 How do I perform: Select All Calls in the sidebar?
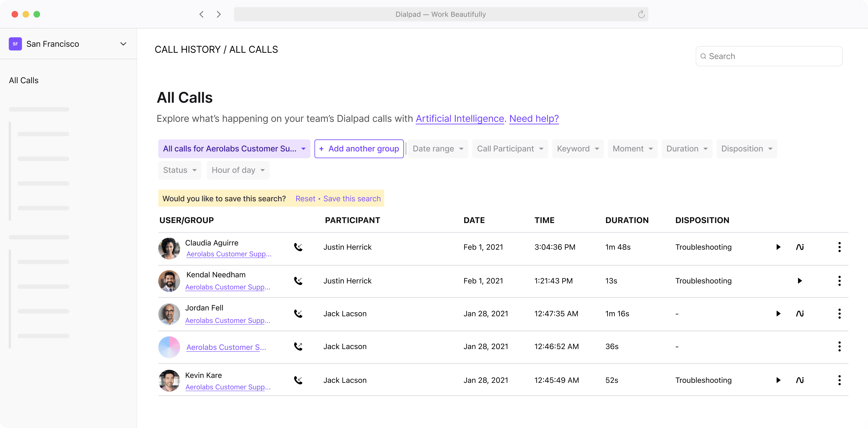click(x=24, y=80)
